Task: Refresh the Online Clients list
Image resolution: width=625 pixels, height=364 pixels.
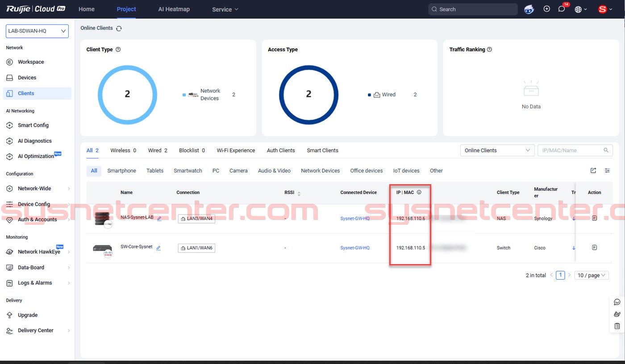Action: [119, 29]
